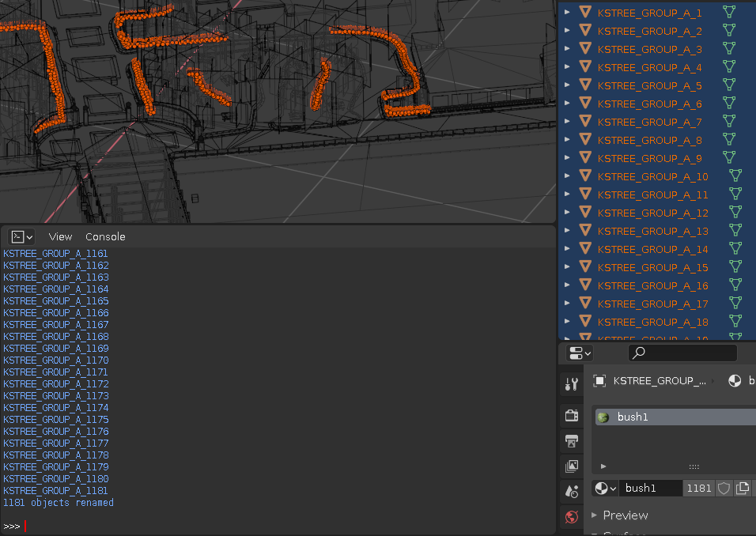Click the mesh object icon of KSTREE_GROUP_A_3
Viewport: 756px width, 536px height.
tap(585, 49)
